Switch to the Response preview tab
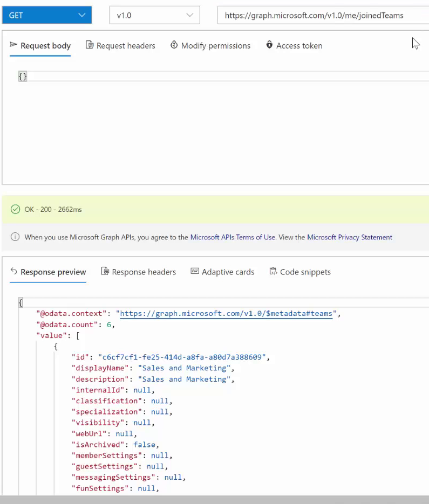429x504 pixels. click(48, 272)
